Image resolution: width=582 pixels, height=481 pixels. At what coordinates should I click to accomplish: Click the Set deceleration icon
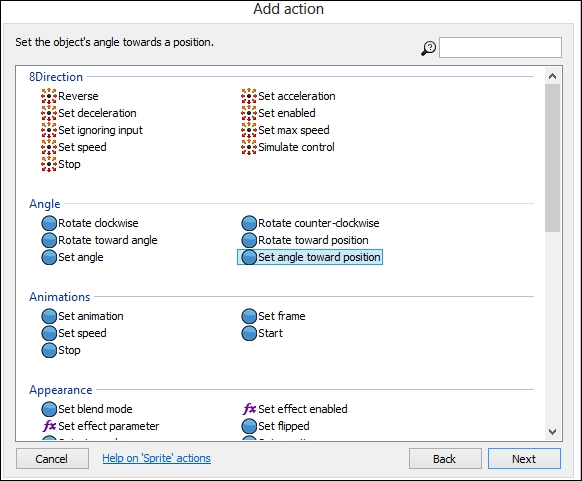click(49, 113)
